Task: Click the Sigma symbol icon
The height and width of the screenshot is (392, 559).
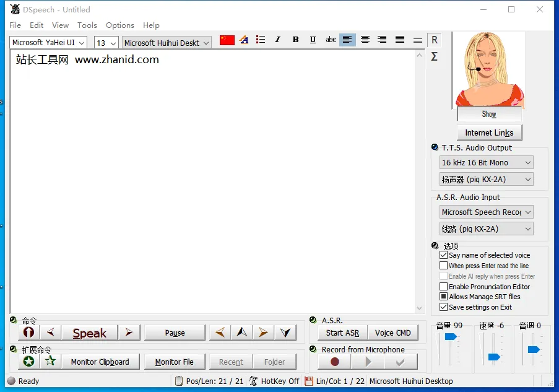Action: (x=434, y=56)
